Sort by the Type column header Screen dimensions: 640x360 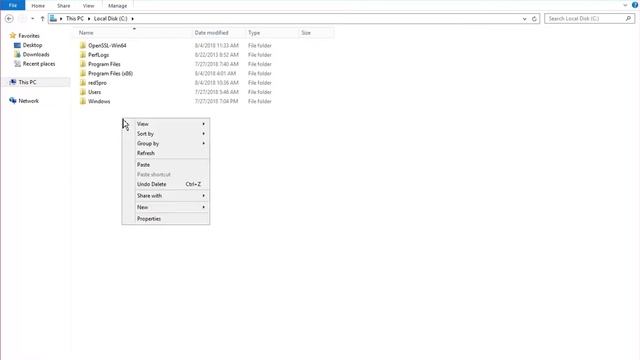[272, 33]
